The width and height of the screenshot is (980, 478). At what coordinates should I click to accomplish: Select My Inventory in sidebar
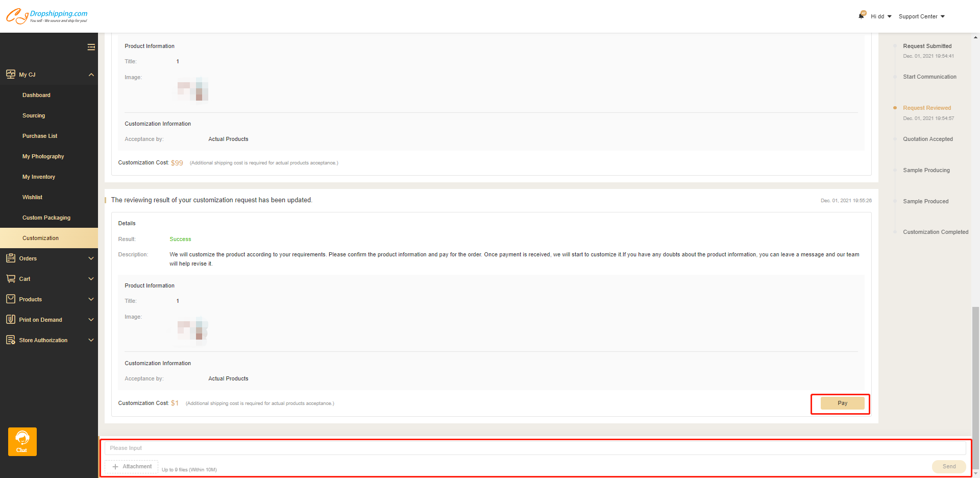(x=39, y=177)
